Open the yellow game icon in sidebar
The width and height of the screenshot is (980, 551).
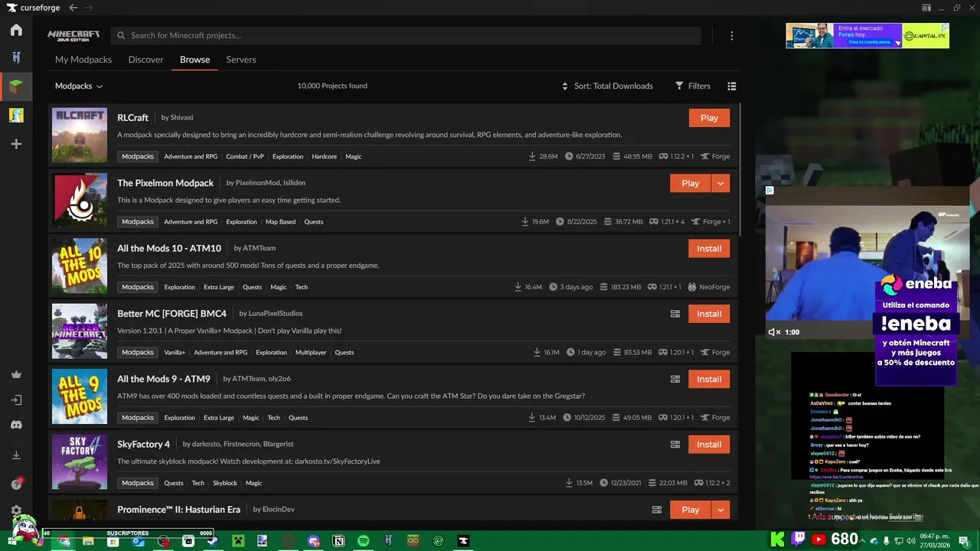coord(16,116)
